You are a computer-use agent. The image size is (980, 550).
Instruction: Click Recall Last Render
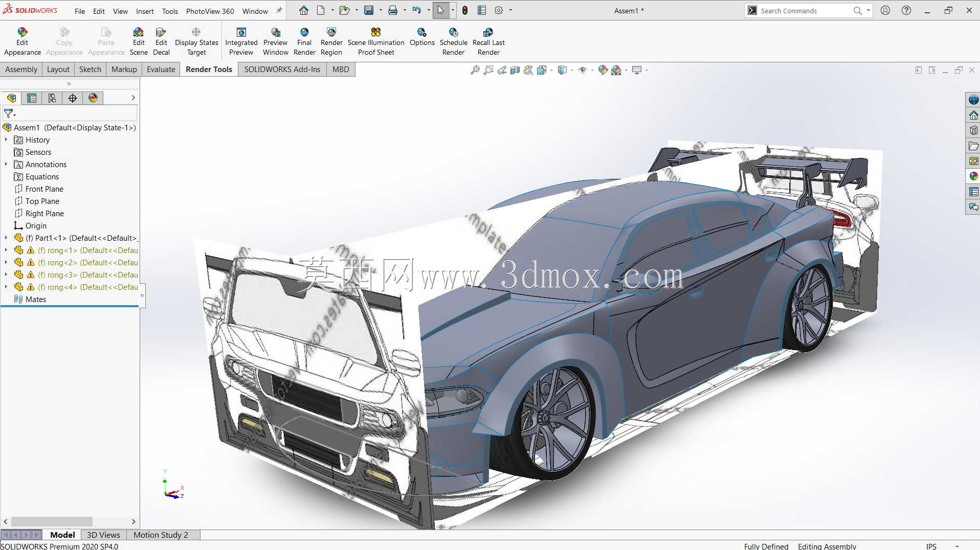[x=488, y=41]
